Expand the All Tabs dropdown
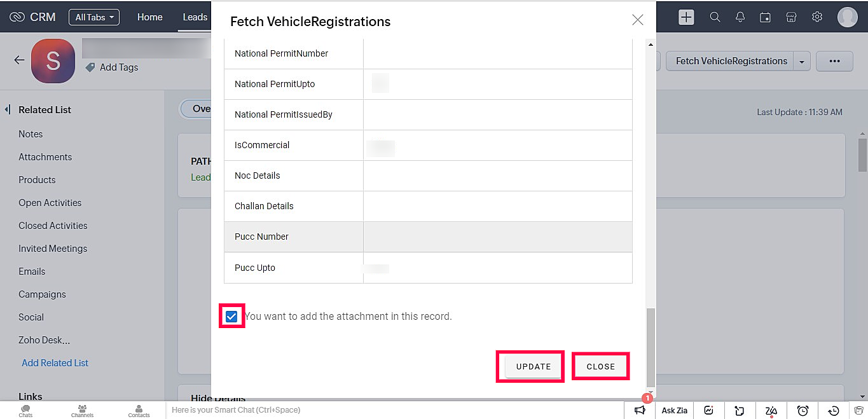The image size is (868, 419). pyautogui.click(x=94, y=17)
